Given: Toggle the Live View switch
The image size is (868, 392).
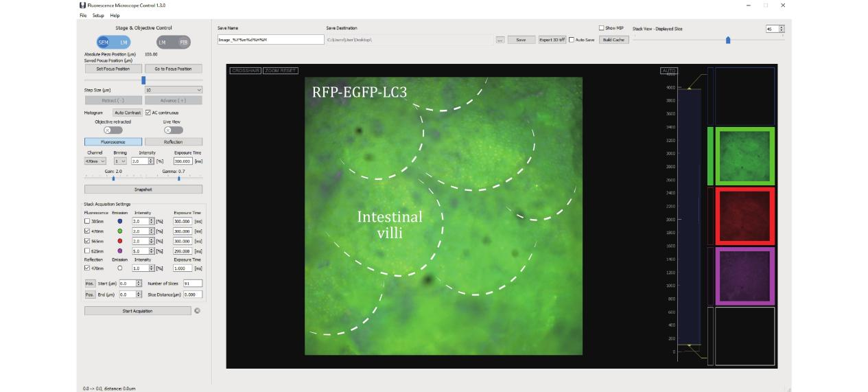Looking at the screenshot, I should (173, 130).
